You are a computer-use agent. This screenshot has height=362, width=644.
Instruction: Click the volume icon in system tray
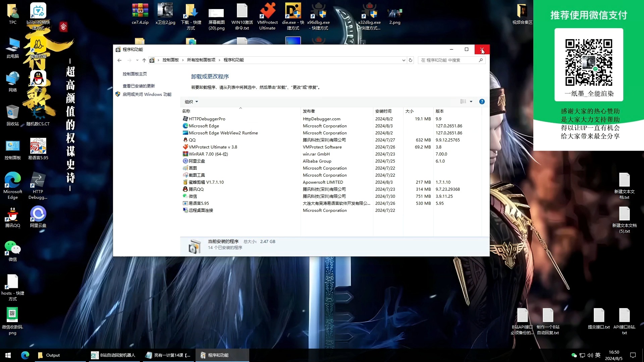tap(590, 355)
